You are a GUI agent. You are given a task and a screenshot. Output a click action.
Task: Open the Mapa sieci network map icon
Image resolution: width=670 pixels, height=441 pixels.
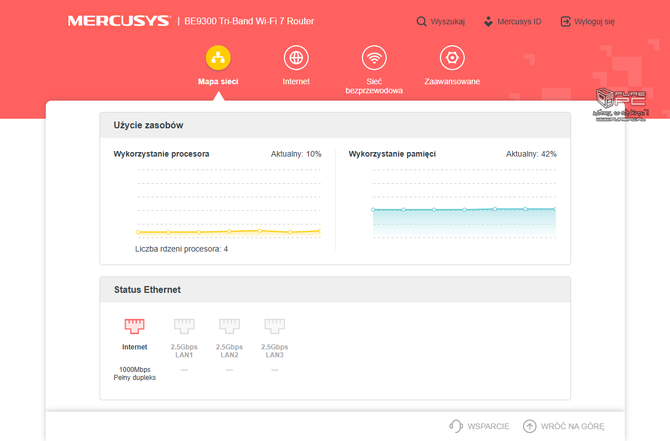(218, 58)
